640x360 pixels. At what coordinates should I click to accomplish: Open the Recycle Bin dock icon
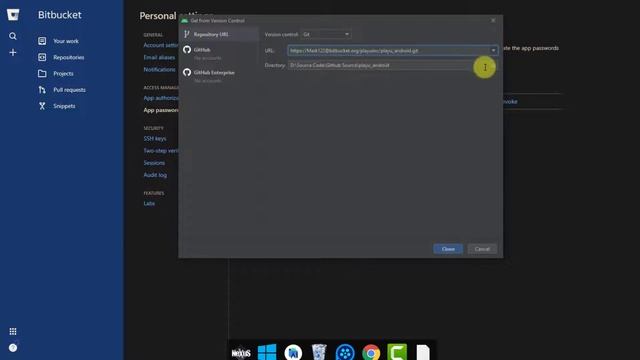coord(319,352)
